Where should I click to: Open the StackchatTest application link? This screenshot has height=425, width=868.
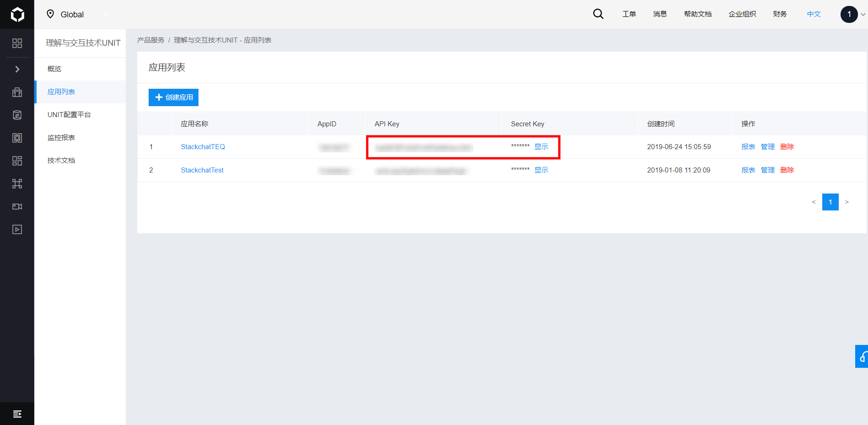click(202, 170)
